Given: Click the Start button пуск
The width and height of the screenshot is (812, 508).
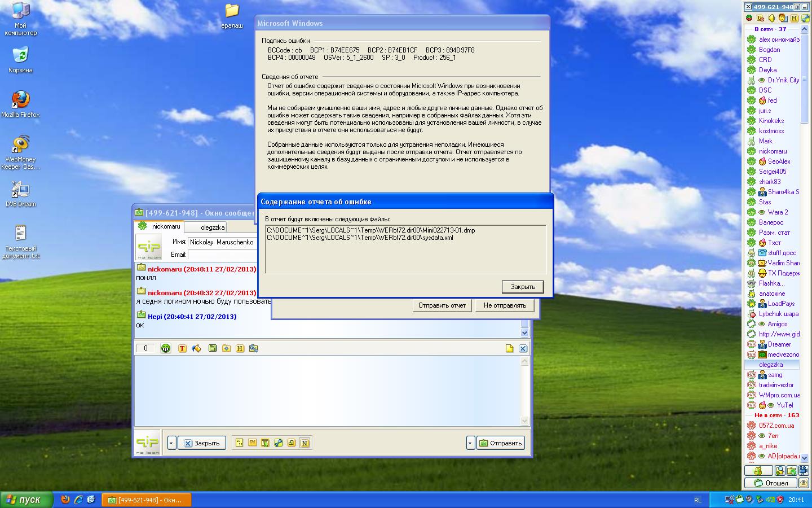Looking at the screenshot, I should tap(27, 500).
